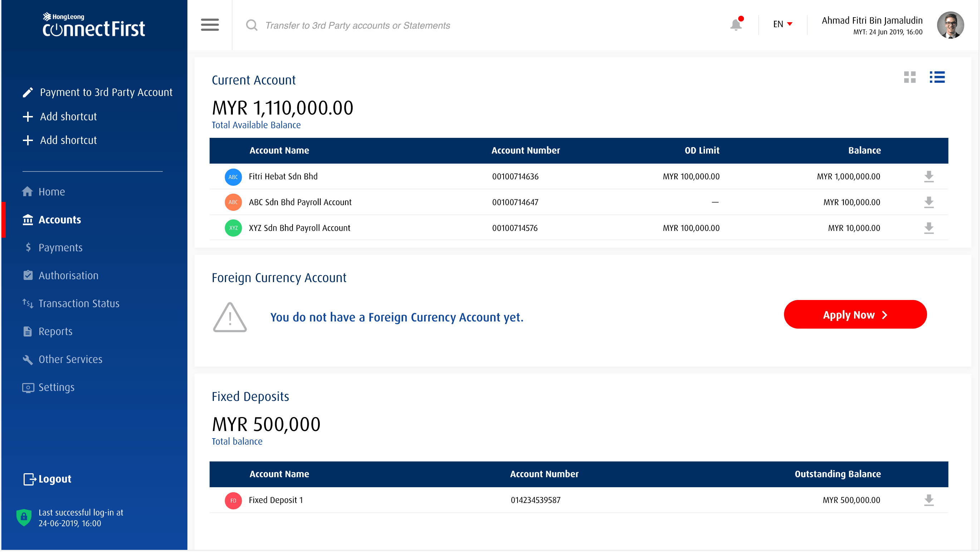The height and width of the screenshot is (552, 980).
Task: Click the Authorisation shield icon
Action: pyautogui.click(x=28, y=275)
